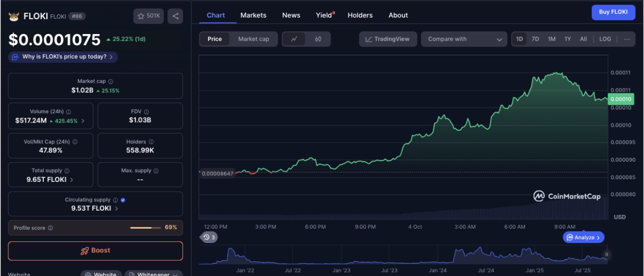Expand Volume (24h) details chevron
This screenshot has height=276, width=644.
[83, 121]
